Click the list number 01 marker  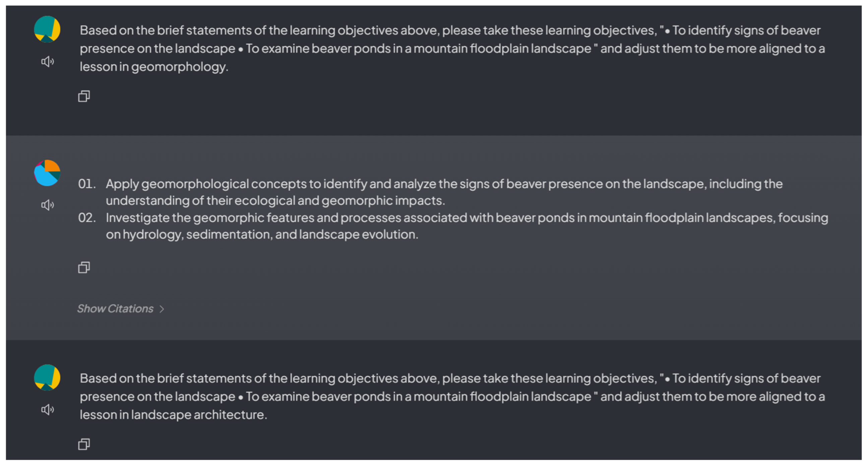tap(87, 184)
